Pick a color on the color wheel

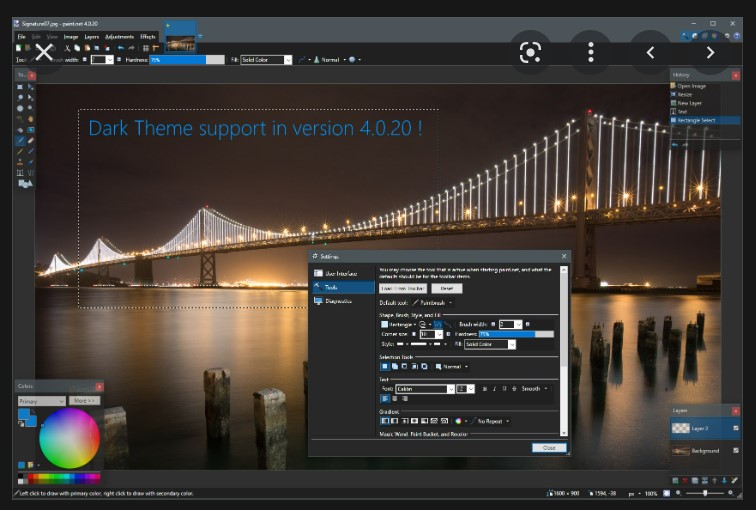coord(70,438)
